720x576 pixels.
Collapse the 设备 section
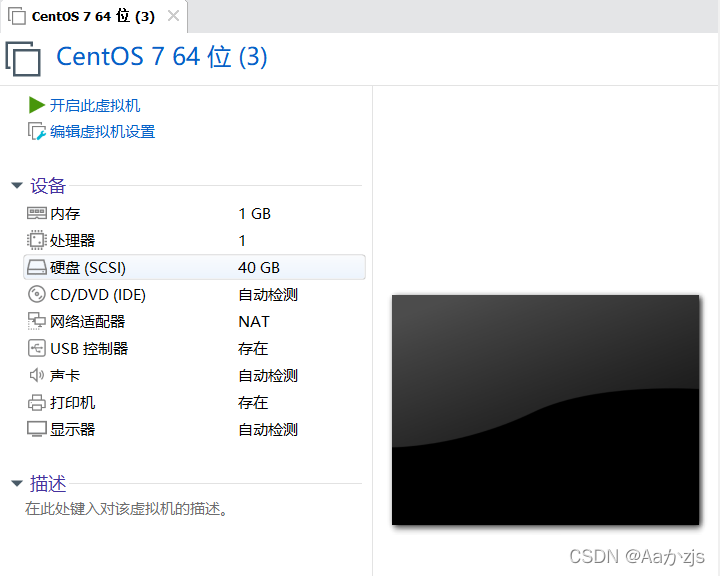click(x=17, y=186)
